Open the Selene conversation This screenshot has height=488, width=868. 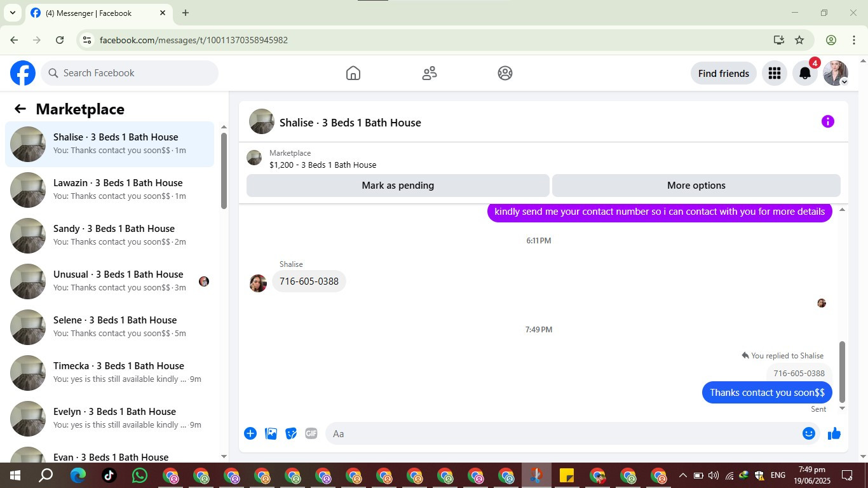click(x=110, y=327)
